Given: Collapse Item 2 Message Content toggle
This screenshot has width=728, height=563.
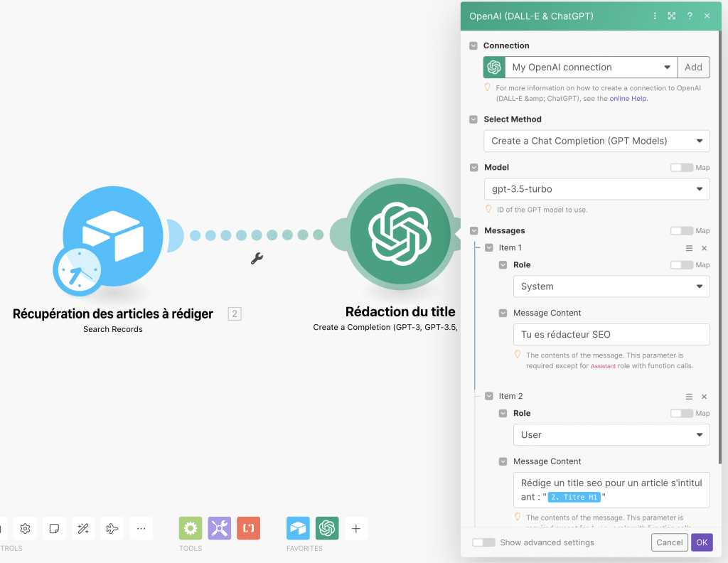Looking at the screenshot, I should coord(503,462).
